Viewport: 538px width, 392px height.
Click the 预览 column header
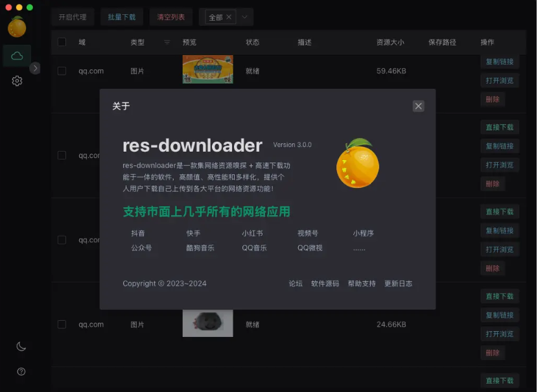pyautogui.click(x=189, y=42)
